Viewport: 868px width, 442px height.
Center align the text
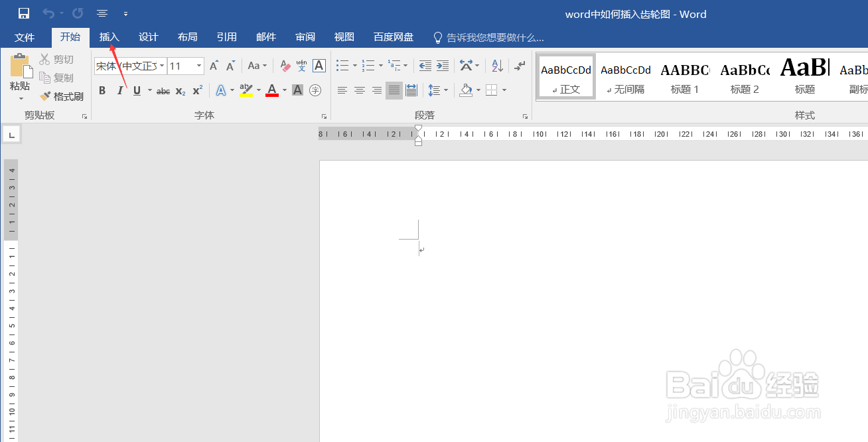click(360, 90)
